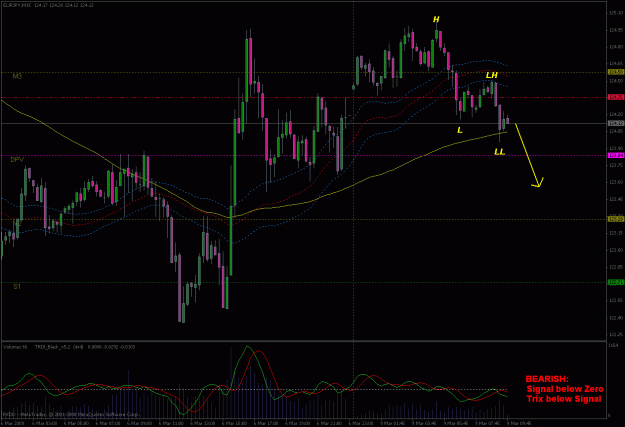Click the yellow H swing-high label

(436, 19)
